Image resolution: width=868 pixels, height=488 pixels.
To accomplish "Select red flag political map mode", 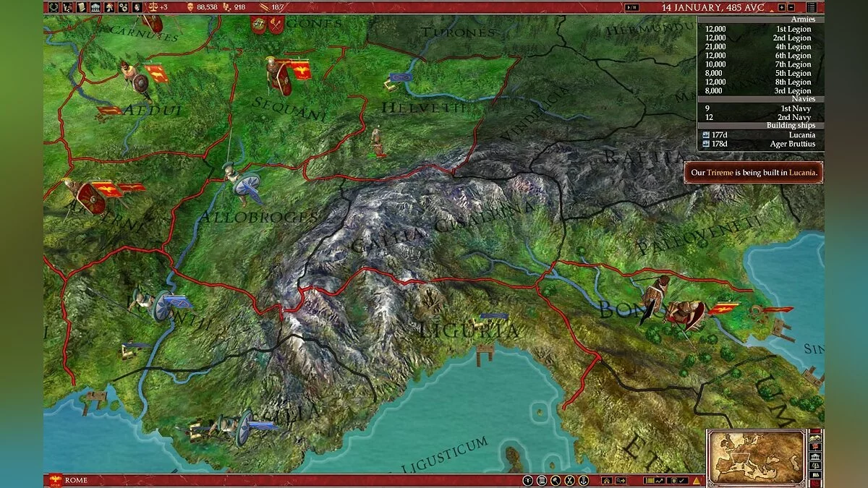I will click(x=815, y=448).
